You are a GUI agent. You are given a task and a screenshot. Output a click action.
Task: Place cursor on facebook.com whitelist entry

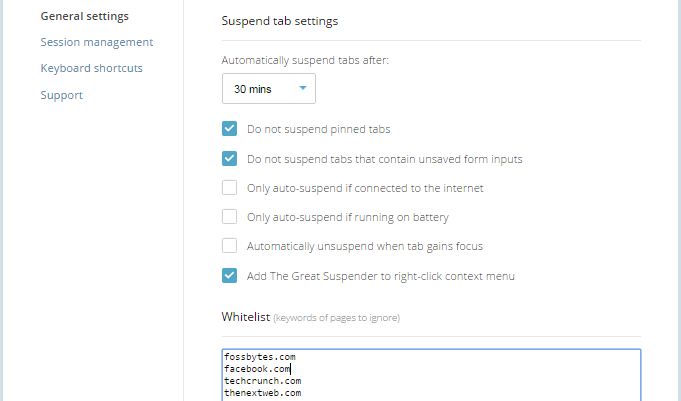pos(258,368)
